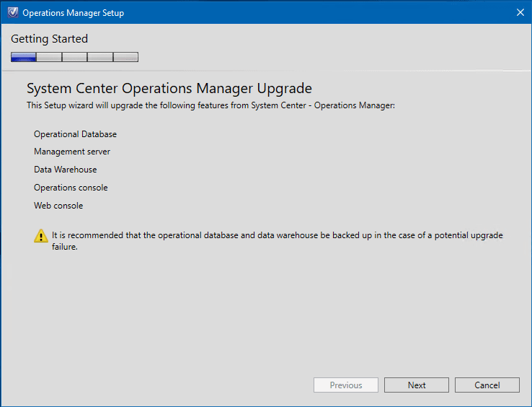The width and height of the screenshot is (532, 407).
Task: Close the Operations Manager Setup window
Action: coord(520,12)
